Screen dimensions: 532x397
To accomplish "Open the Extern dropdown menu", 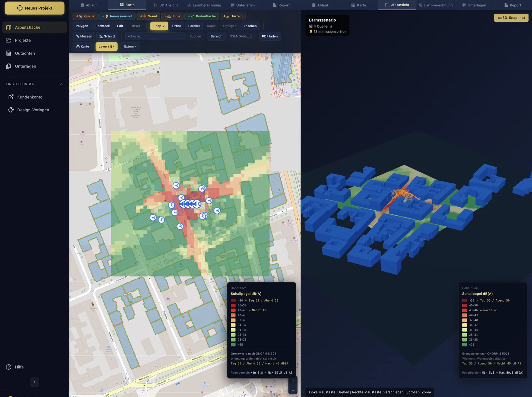I will 130,47.
